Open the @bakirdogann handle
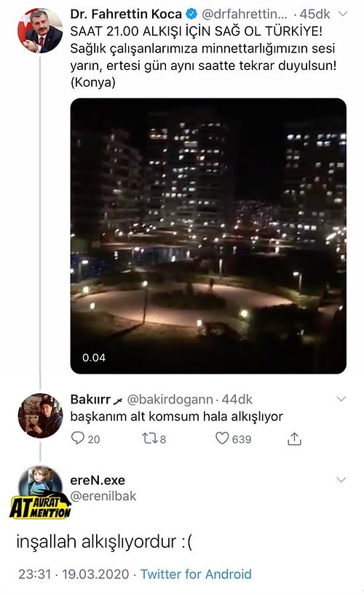 [x=170, y=399]
